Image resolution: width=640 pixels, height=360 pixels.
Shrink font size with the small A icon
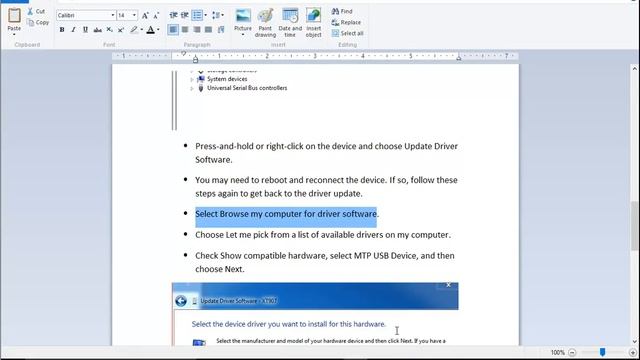coord(156,16)
